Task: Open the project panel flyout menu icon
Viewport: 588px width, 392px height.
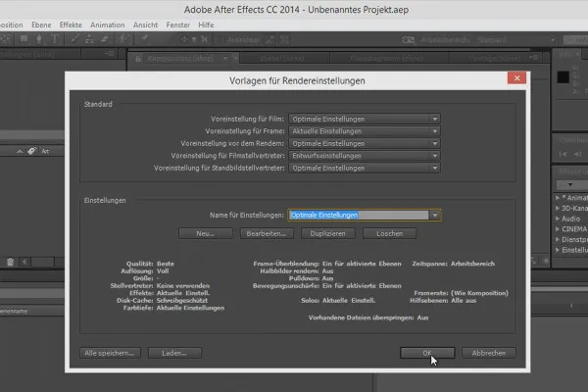Action: [110, 54]
